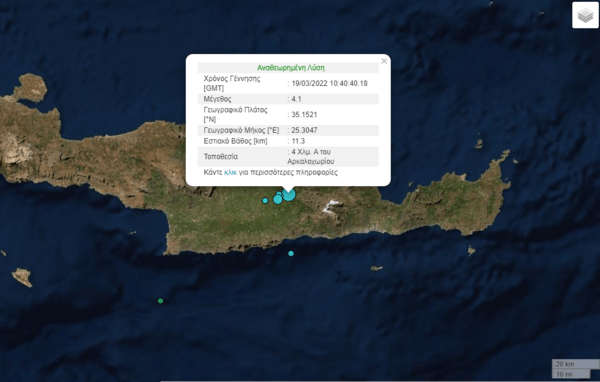Open the map layers selector icon
The width and height of the screenshot is (600, 382).
[x=585, y=15]
